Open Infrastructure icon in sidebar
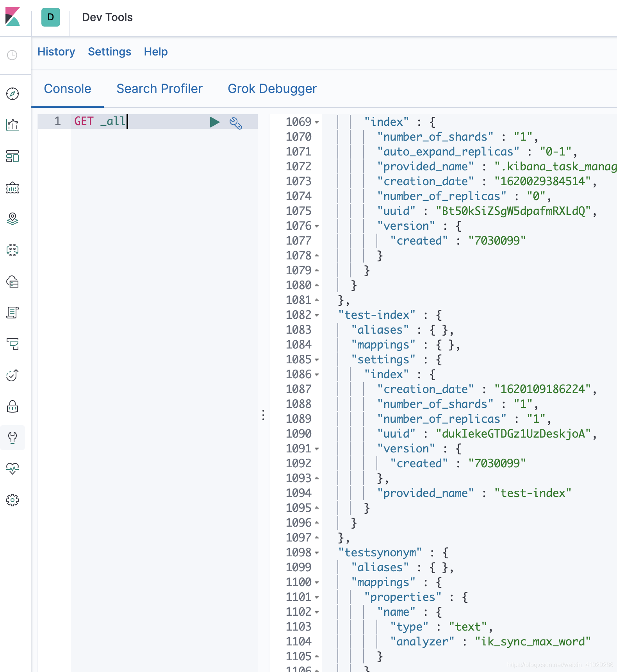617x672 pixels. (x=12, y=281)
